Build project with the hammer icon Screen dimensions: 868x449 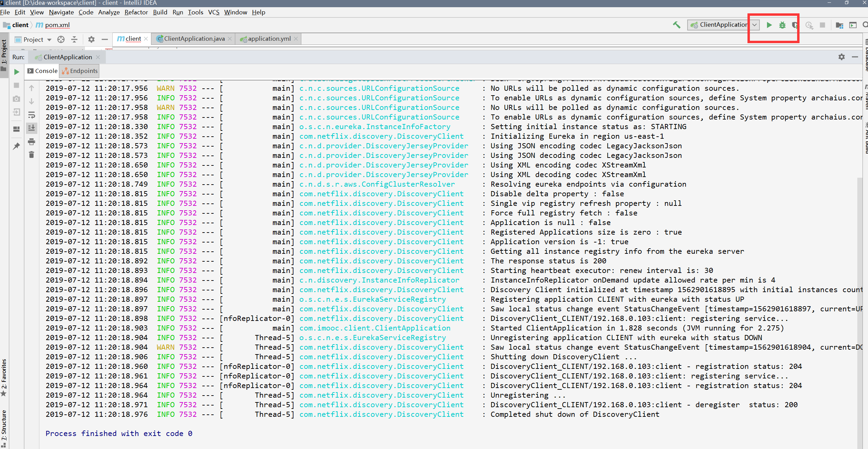pyautogui.click(x=677, y=25)
